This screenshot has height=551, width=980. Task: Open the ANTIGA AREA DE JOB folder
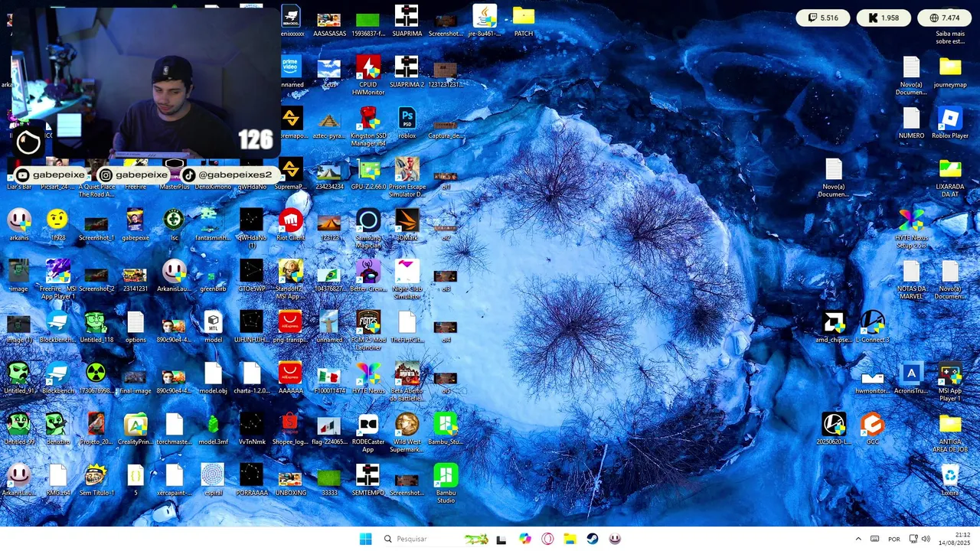(x=949, y=433)
